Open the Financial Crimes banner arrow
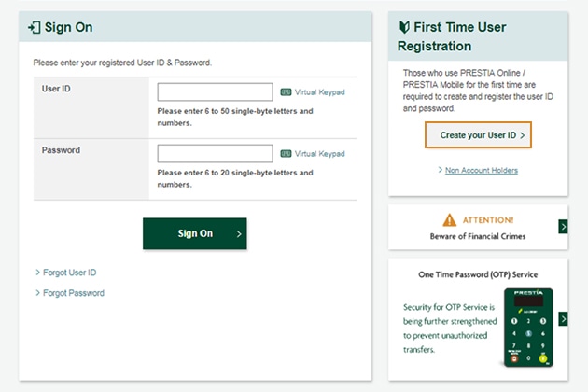The height and width of the screenshot is (392, 588). click(563, 227)
